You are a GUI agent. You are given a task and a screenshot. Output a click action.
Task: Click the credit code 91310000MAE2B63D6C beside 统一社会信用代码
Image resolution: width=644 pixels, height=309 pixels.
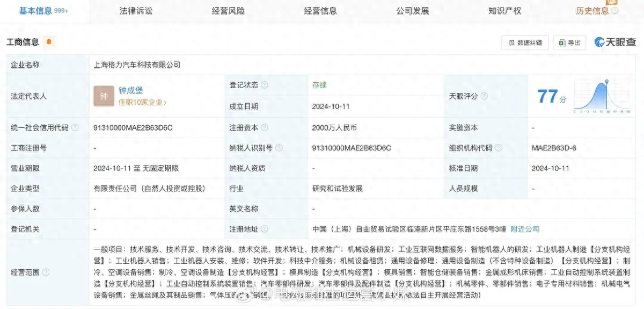[x=133, y=128]
